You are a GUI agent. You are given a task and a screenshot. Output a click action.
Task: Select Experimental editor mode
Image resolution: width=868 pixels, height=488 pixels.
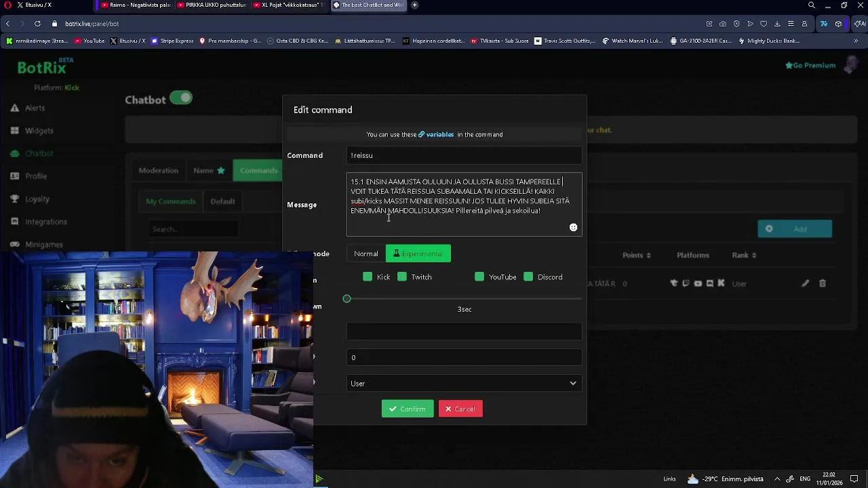(x=418, y=253)
